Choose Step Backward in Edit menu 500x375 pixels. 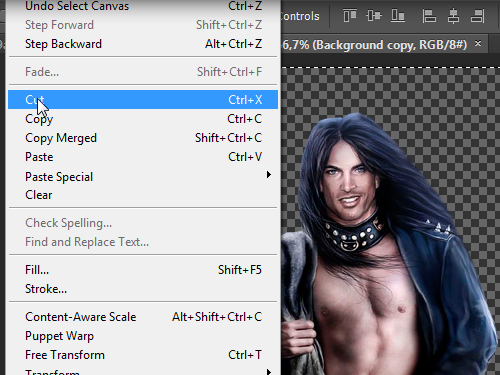[x=143, y=44]
